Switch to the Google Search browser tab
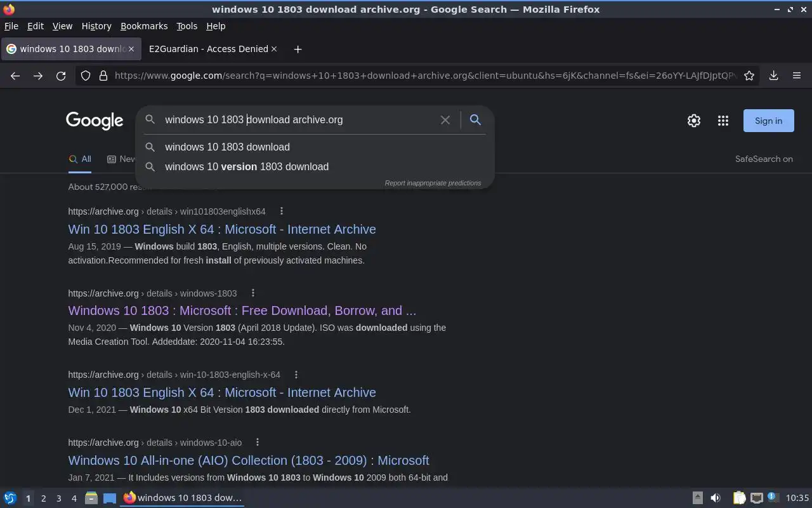Screen dimensions: 812x508 [x=70, y=49]
